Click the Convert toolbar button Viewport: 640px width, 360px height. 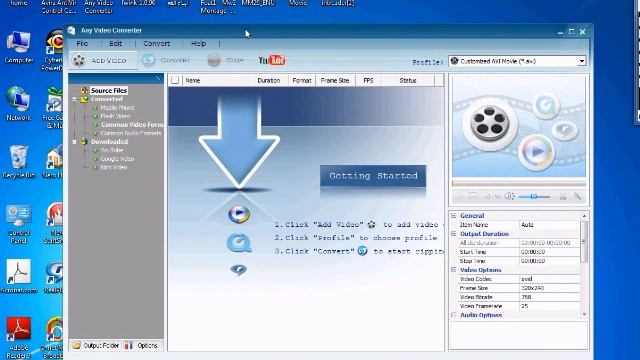point(166,60)
